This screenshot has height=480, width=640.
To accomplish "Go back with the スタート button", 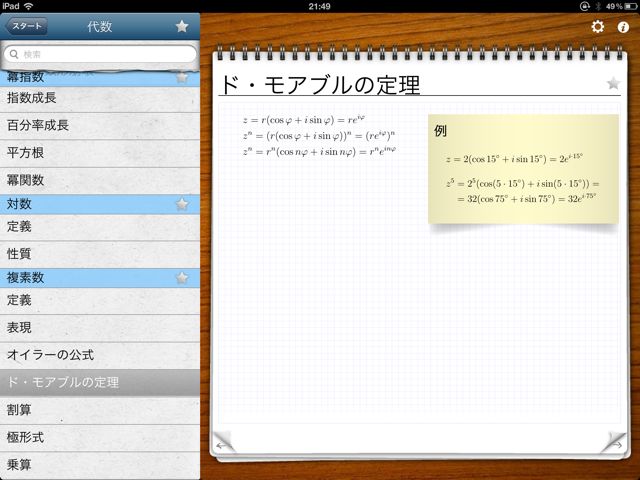I will (27, 26).
